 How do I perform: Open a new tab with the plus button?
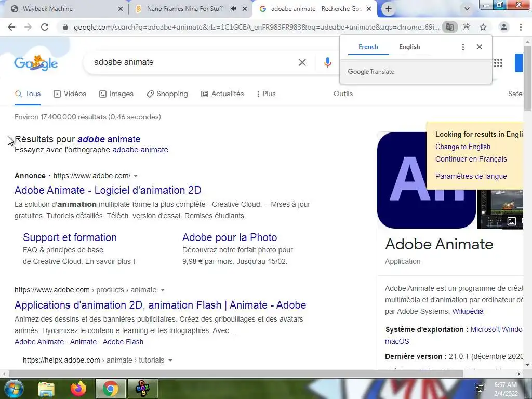(x=389, y=9)
